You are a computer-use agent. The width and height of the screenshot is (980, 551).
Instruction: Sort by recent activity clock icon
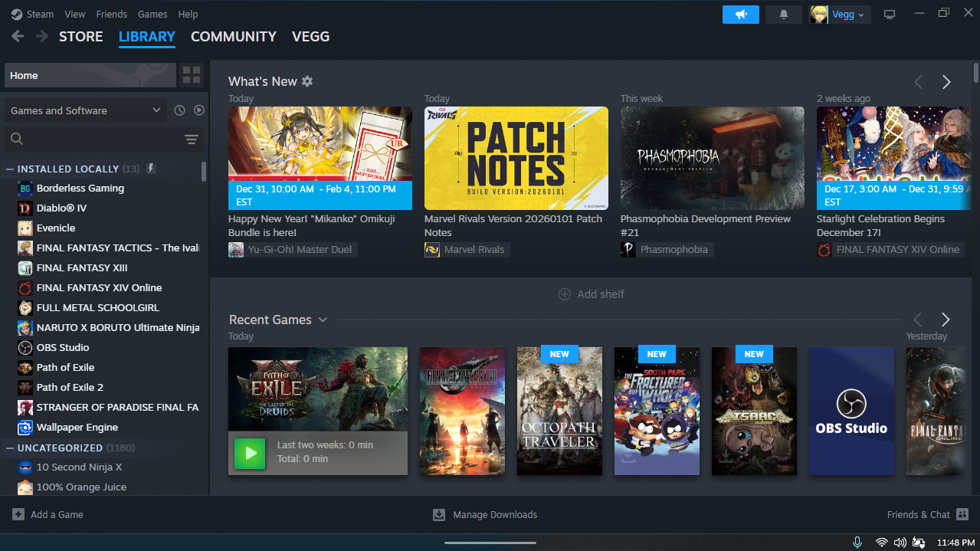(179, 110)
